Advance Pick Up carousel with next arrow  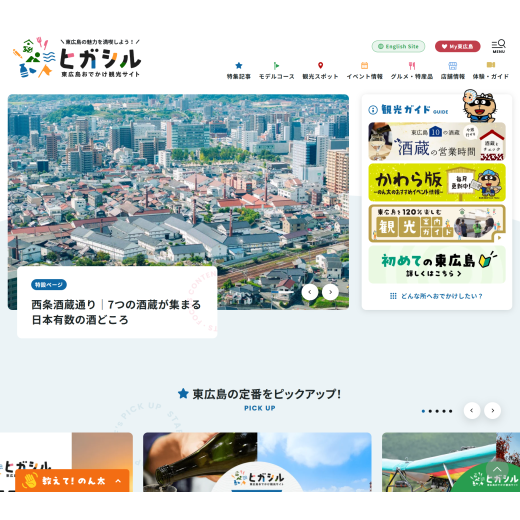(492, 411)
